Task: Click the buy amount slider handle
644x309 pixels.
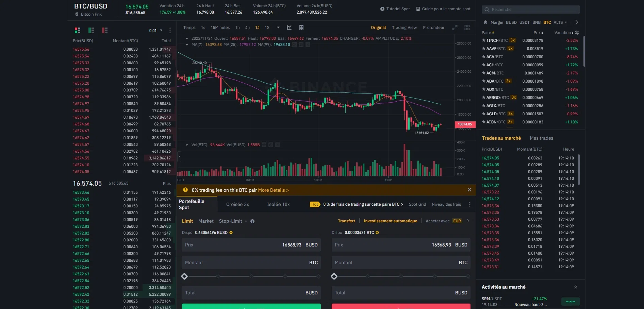Action: pyautogui.click(x=184, y=276)
